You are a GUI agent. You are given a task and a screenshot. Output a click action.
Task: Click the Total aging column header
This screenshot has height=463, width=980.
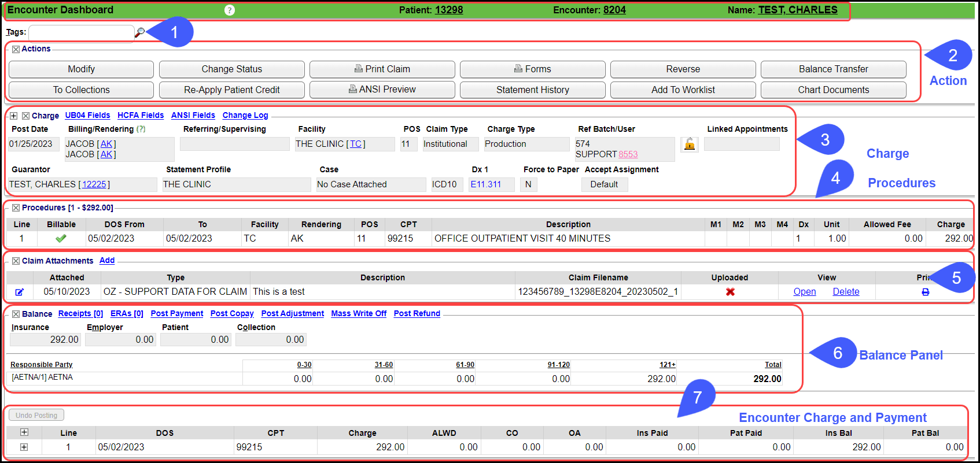pyautogui.click(x=773, y=365)
